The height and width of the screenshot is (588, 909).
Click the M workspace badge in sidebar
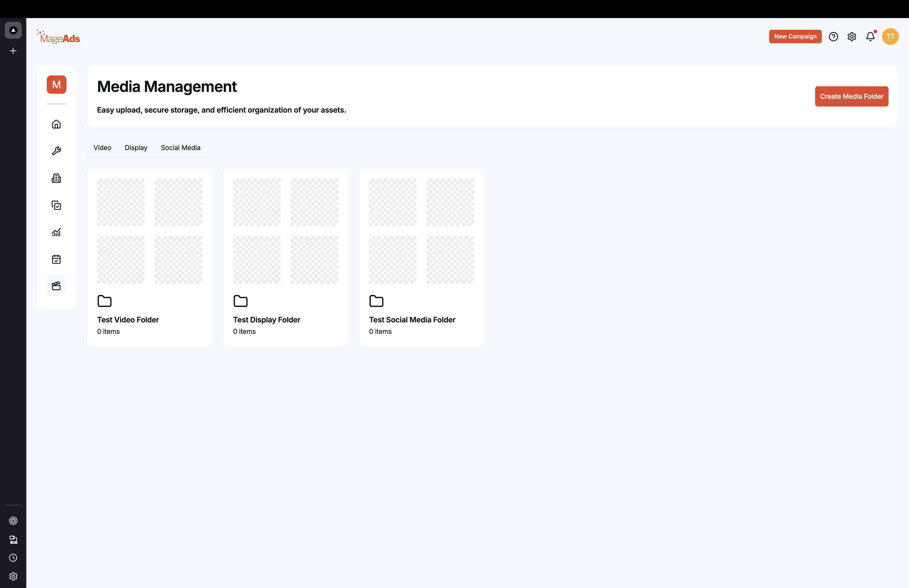pos(57,85)
